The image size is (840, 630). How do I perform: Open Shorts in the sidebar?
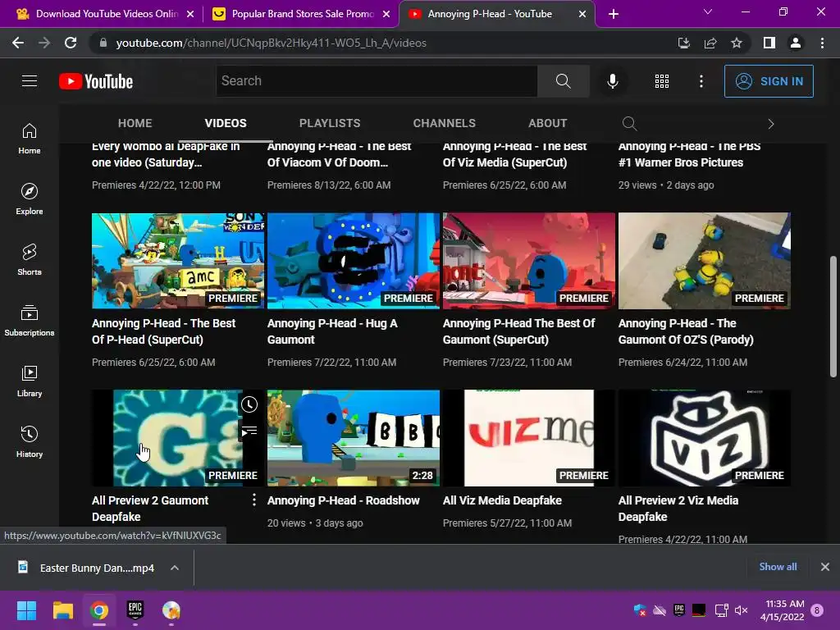click(x=30, y=260)
